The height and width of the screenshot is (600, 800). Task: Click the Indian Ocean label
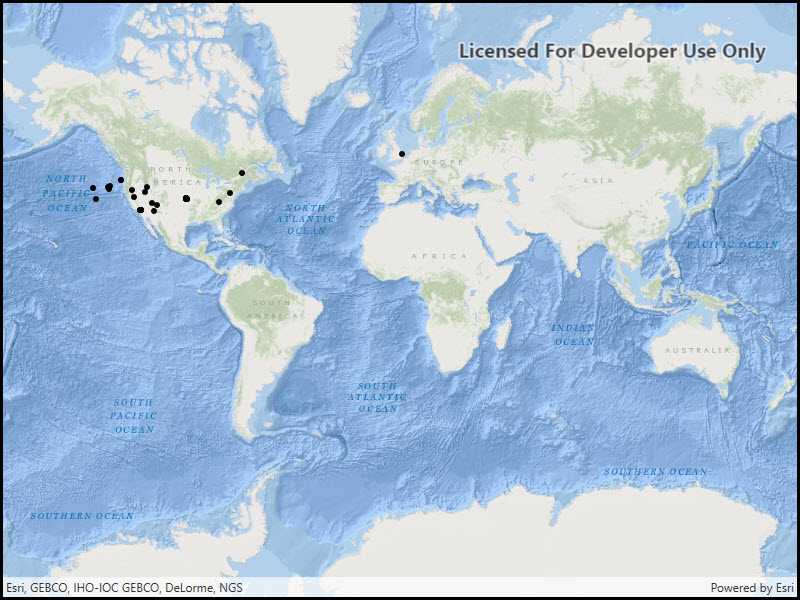coord(574,335)
